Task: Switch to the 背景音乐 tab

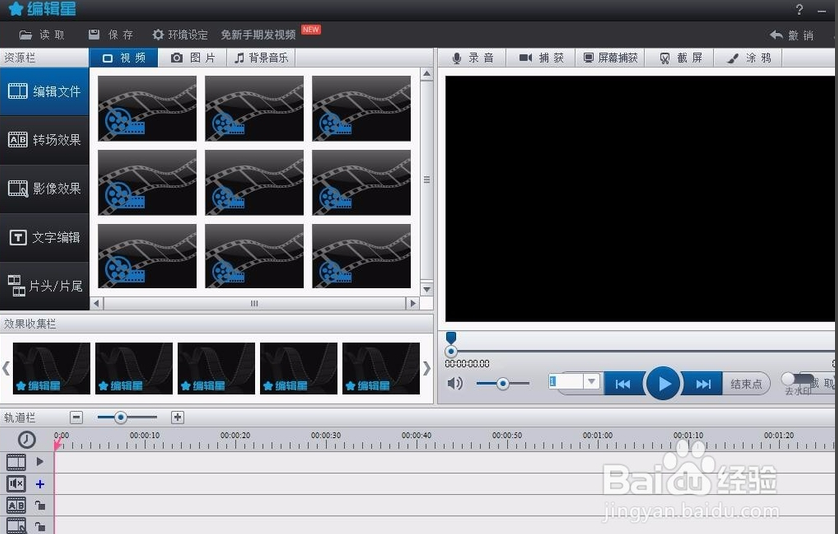Action: point(261,58)
